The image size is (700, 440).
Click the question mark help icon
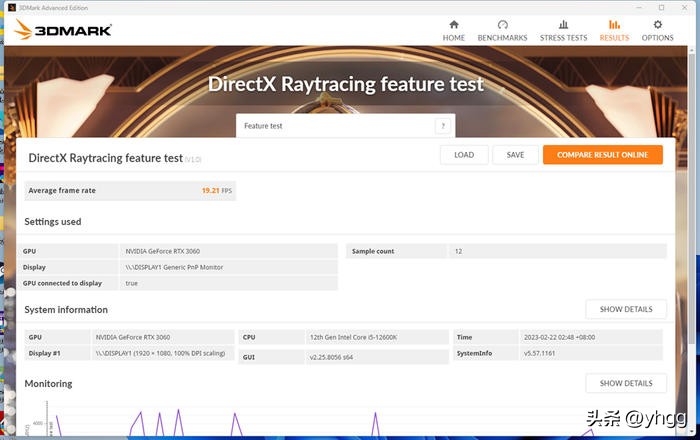tap(442, 126)
